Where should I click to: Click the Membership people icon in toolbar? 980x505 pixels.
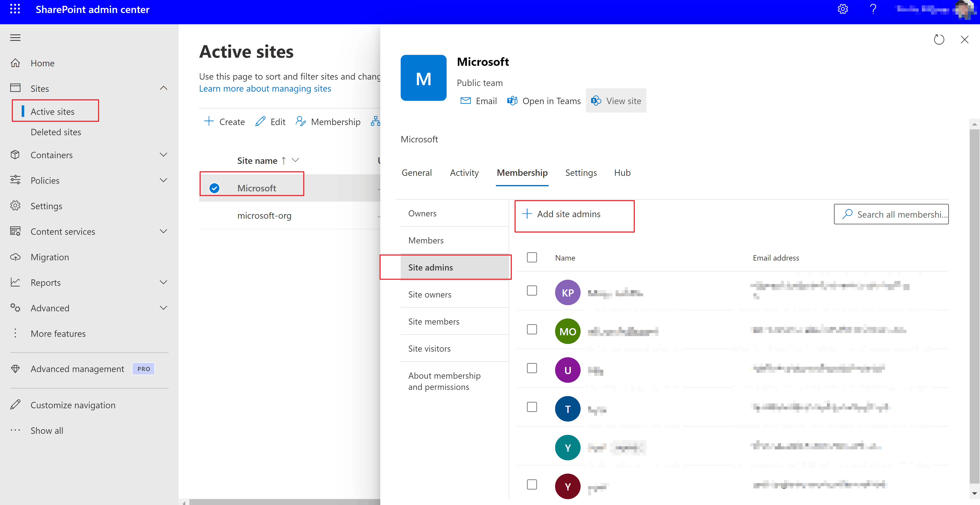[301, 121]
